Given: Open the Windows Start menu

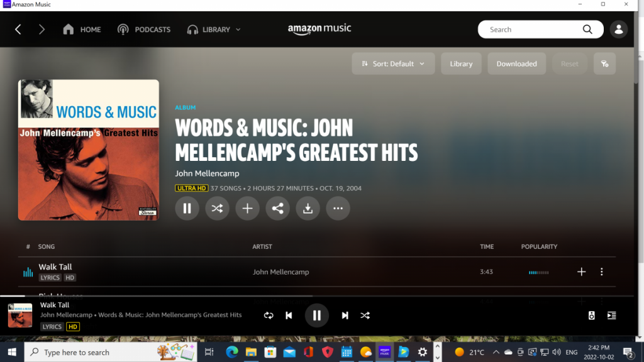Looking at the screenshot, I should (12, 352).
